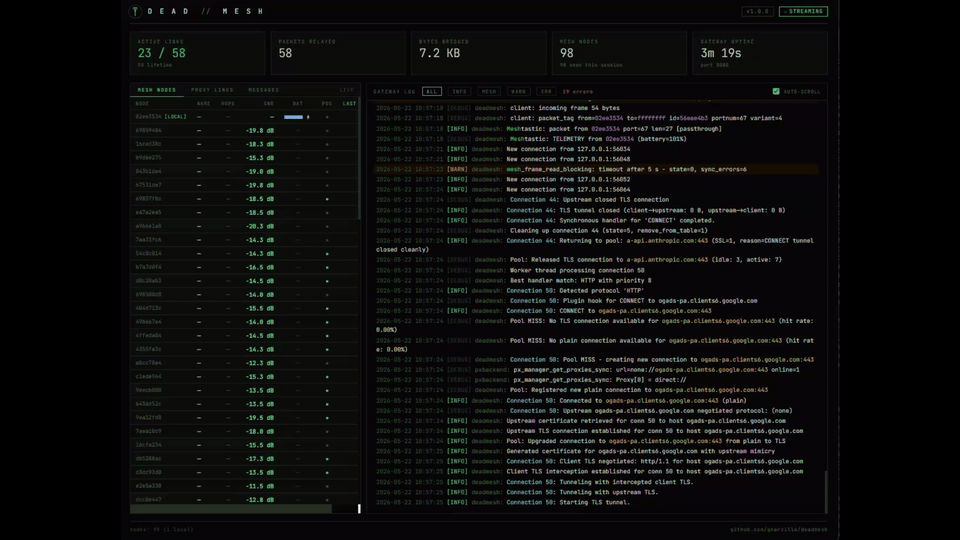This screenshot has width=960, height=540.
Task: Click position dot in row 54c8c014
Action: tap(327, 253)
